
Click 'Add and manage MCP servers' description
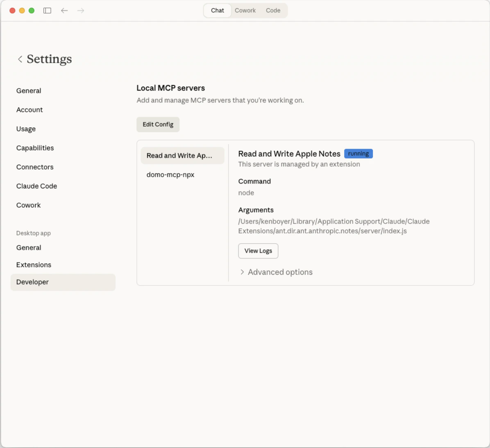click(x=220, y=100)
